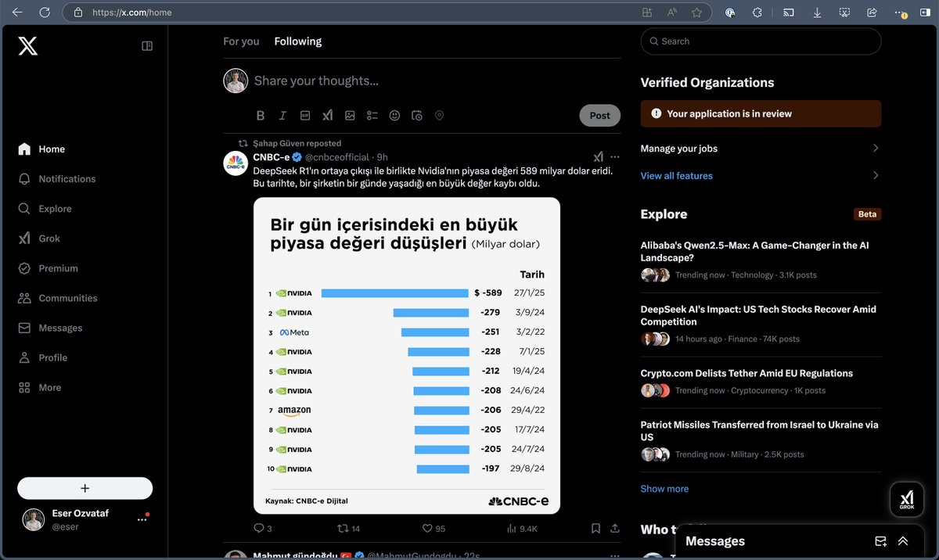Favorite this page with the star icon
The height and width of the screenshot is (560, 939).
[x=696, y=13]
